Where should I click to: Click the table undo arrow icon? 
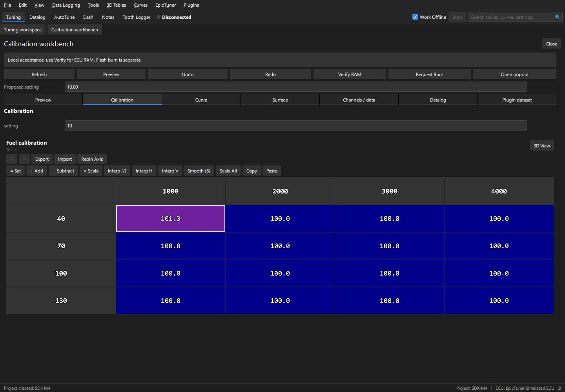pyautogui.click(x=12, y=159)
